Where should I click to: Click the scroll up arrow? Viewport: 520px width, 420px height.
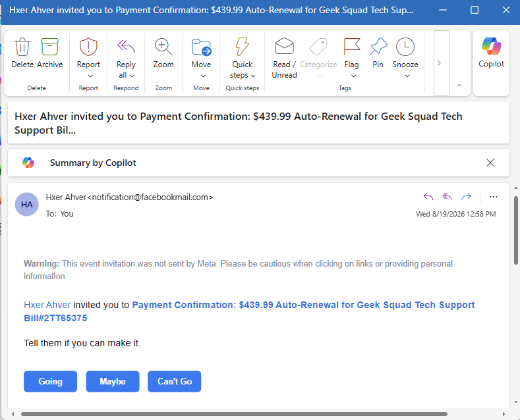click(x=515, y=188)
